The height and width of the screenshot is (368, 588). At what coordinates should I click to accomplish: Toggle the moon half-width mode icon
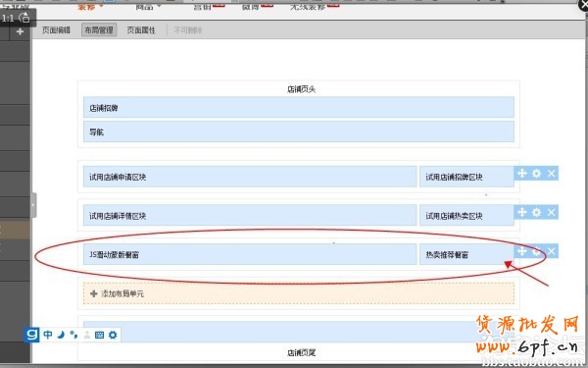pyautogui.click(x=61, y=335)
